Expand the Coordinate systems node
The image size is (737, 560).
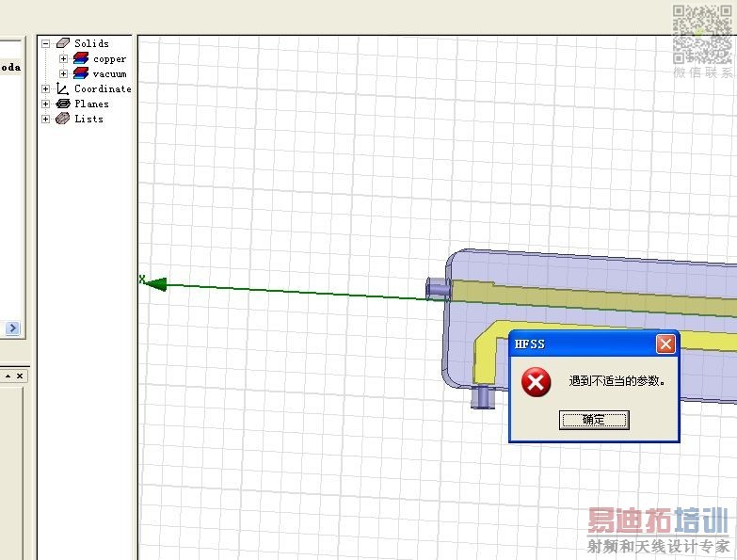point(45,88)
